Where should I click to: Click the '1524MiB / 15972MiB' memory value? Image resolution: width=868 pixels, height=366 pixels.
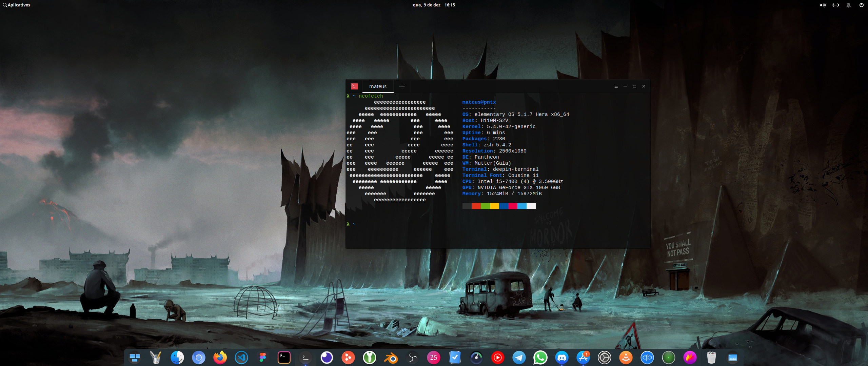point(514,194)
